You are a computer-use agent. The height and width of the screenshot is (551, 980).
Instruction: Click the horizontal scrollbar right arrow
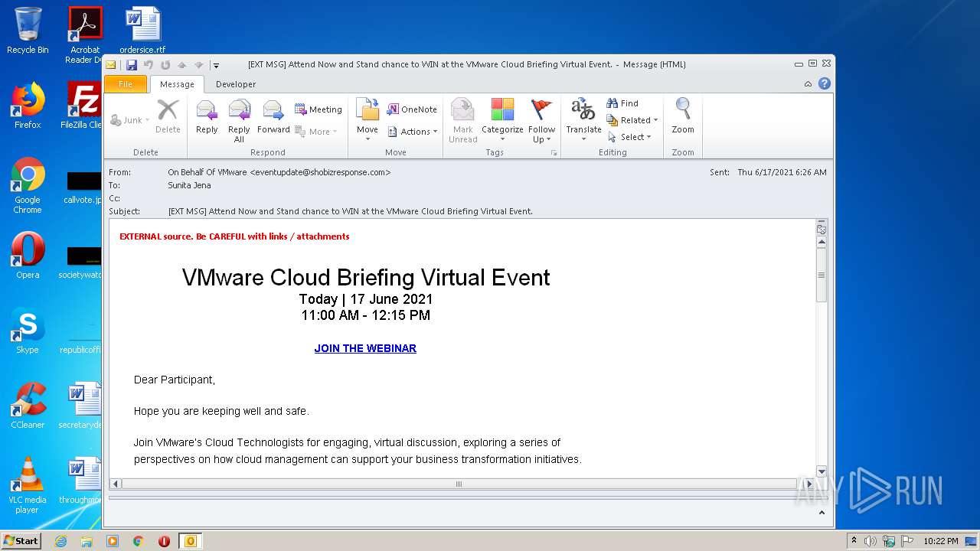[808, 484]
